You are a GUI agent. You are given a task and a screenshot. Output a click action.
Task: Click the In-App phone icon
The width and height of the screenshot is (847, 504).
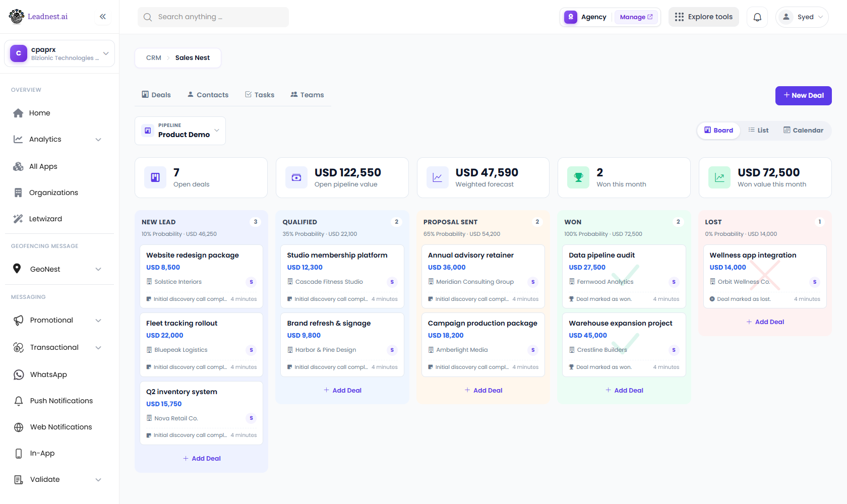pyautogui.click(x=19, y=453)
